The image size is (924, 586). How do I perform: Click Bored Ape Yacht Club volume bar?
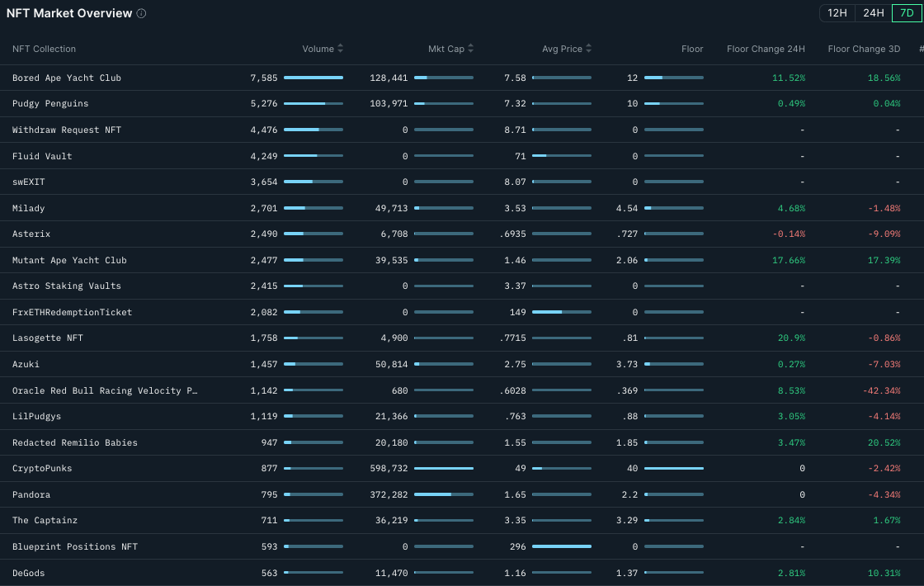click(313, 78)
